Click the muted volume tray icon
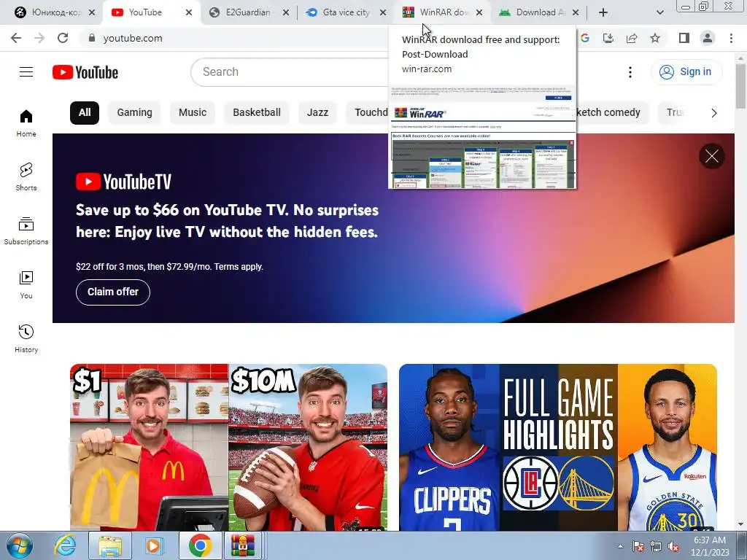This screenshot has width=747, height=560. point(673,547)
